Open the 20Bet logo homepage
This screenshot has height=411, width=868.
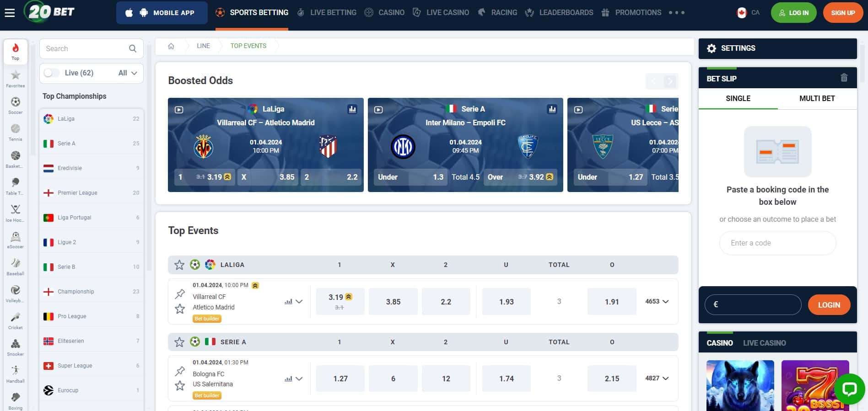click(x=49, y=11)
